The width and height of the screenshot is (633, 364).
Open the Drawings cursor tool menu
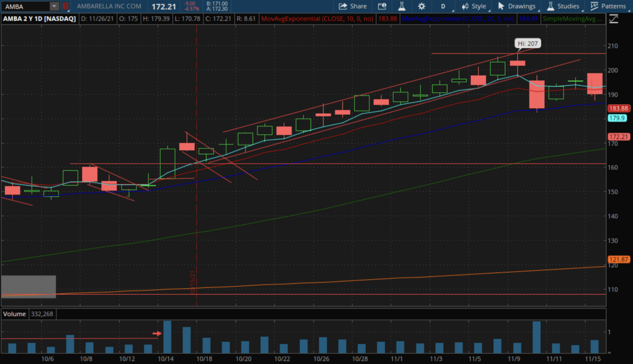tap(517, 6)
